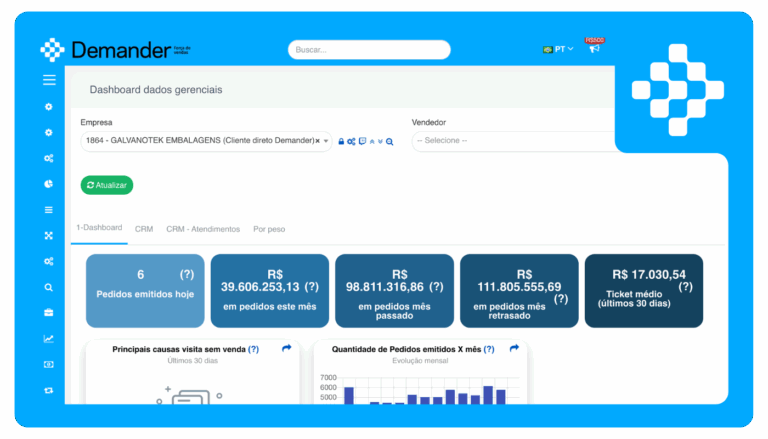Expand the Empresa dropdown
This screenshot has width=768, height=439.
click(327, 141)
